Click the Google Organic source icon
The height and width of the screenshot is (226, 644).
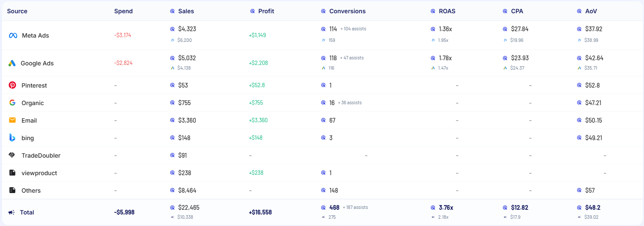pos(12,103)
